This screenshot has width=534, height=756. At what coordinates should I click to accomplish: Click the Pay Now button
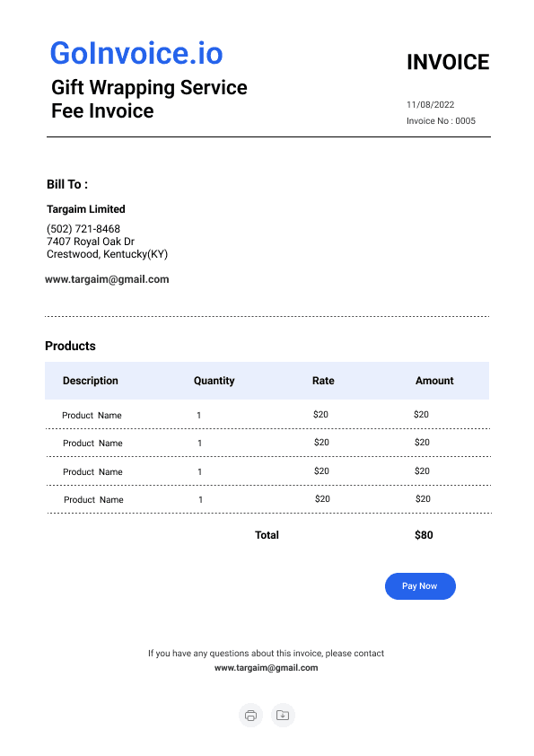point(420,586)
